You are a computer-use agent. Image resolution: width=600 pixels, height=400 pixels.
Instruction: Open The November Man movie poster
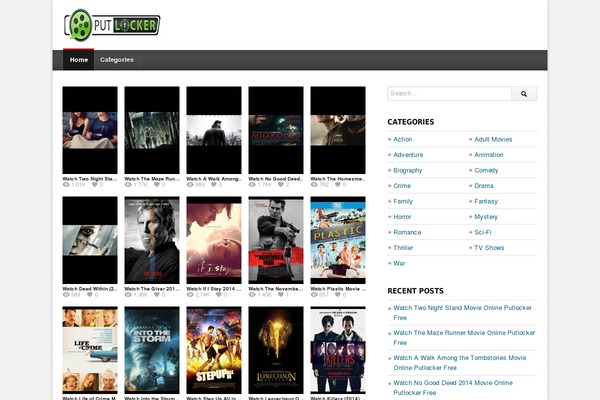tap(276, 240)
